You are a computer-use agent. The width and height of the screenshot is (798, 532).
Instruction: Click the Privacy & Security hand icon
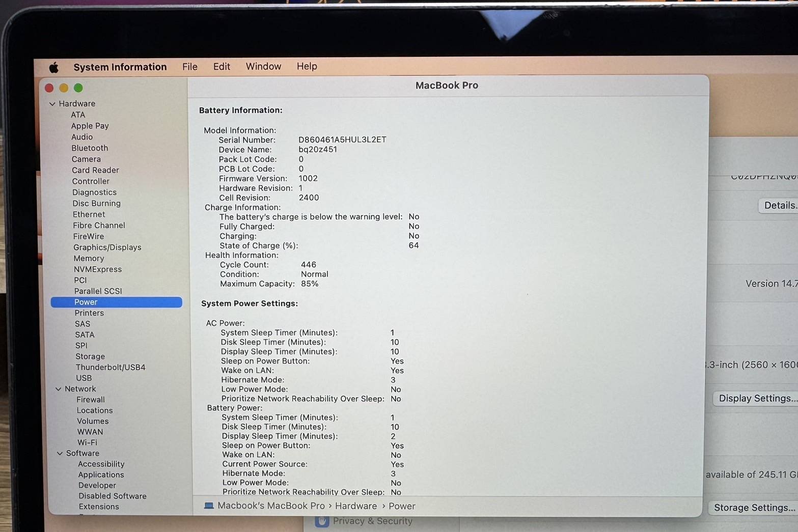click(x=322, y=521)
